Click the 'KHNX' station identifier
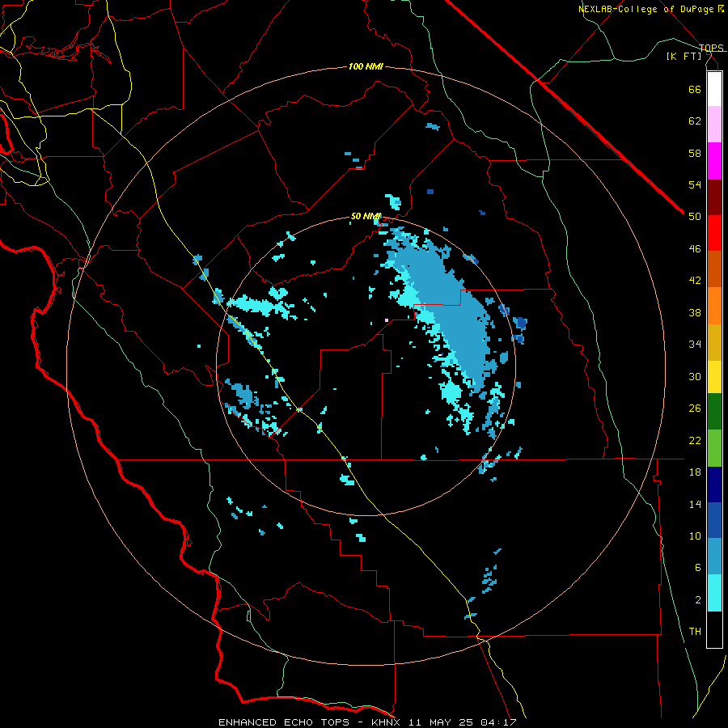728x728 pixels. pyautogui.click(x=385, y=722)
